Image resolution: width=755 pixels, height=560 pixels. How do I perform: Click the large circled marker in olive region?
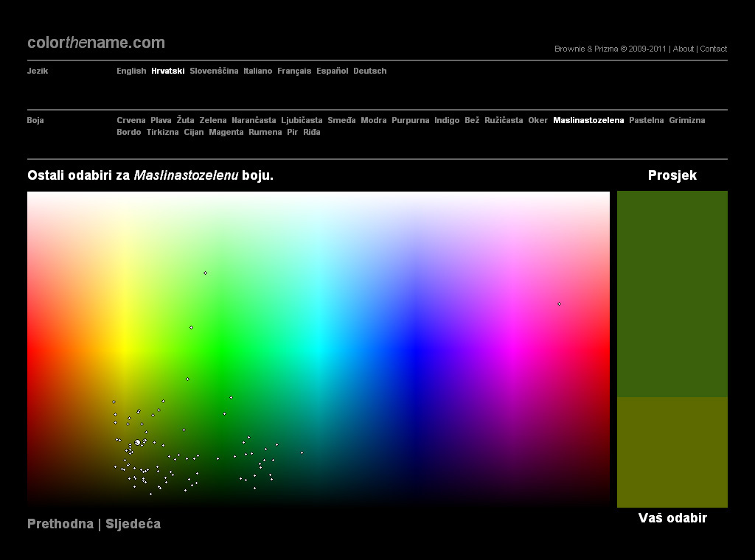coord(138,443)
